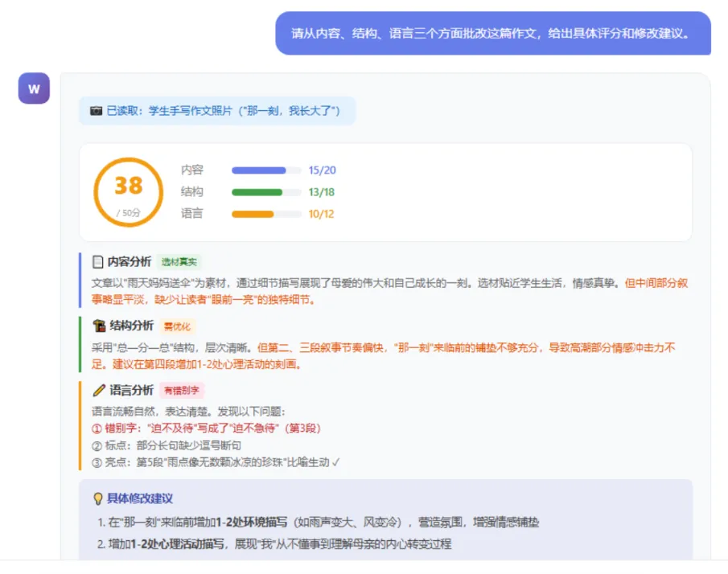This screenshot has height=574, width=728.
Task: Click the user message bubble 请从内容、结构、语言
Action: (493, 34)
